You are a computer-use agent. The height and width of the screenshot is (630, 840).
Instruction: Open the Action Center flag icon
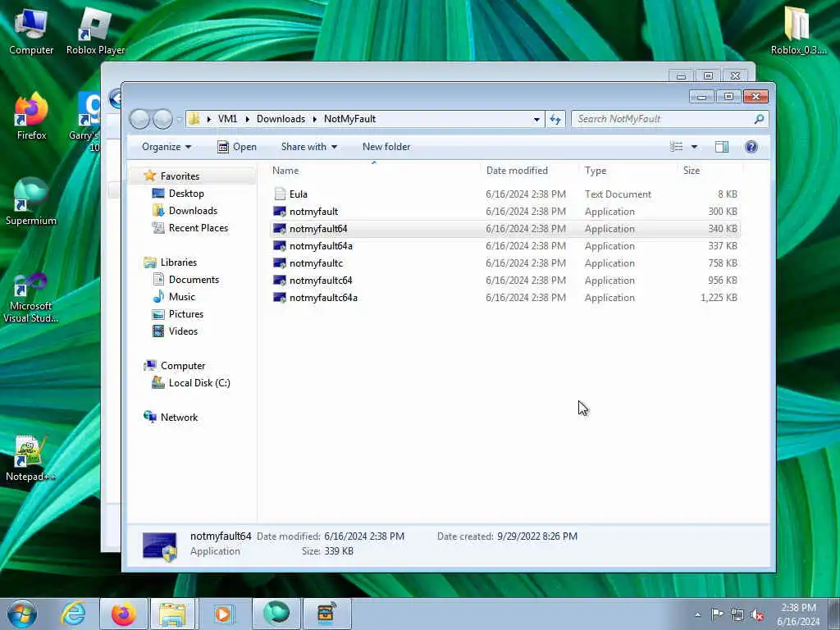point(717,615)
